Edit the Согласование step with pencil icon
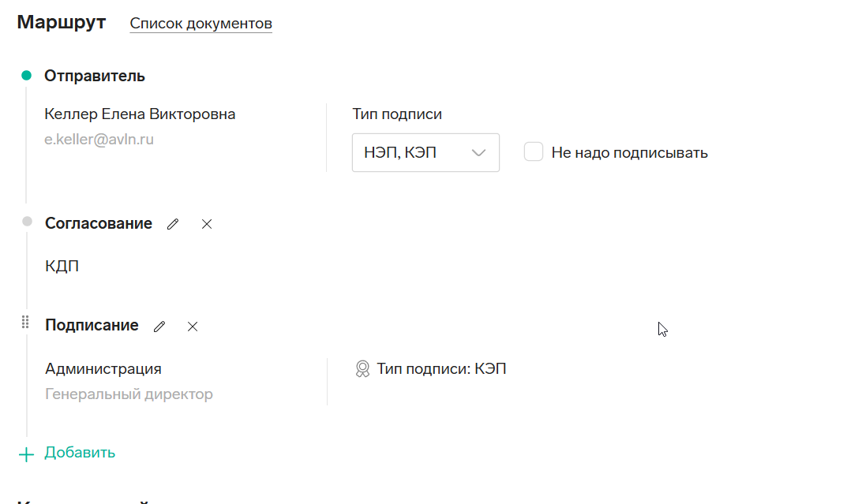Screen dimensions: 847x504 (x=173, y=224)
